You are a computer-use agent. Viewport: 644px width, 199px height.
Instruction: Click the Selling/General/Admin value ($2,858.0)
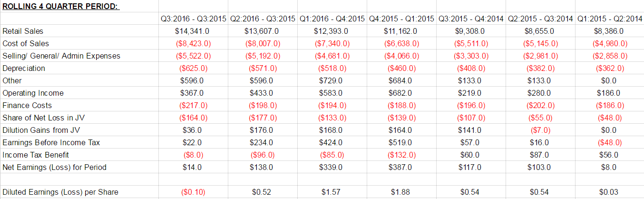click(609, 56)
